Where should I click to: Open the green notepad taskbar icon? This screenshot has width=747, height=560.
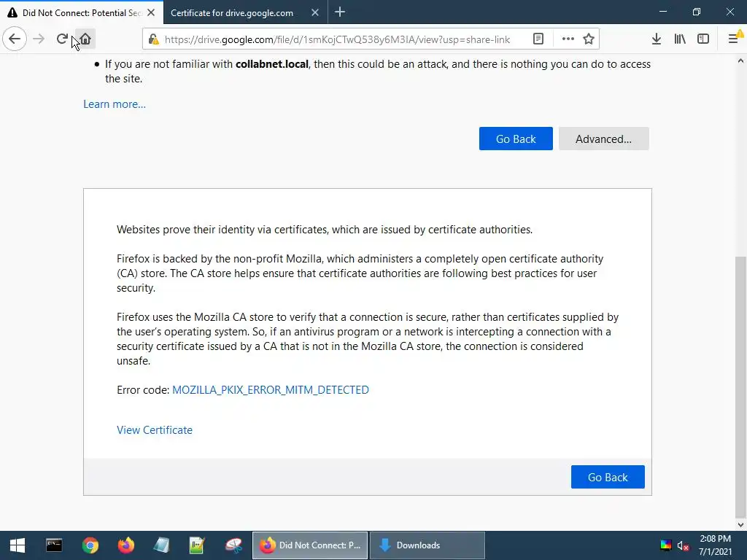point(197,545)
